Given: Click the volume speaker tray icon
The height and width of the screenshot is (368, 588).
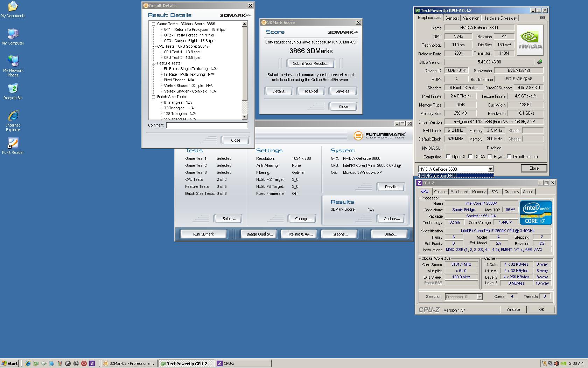Looking at the screenshot, I should coord(556,363).
